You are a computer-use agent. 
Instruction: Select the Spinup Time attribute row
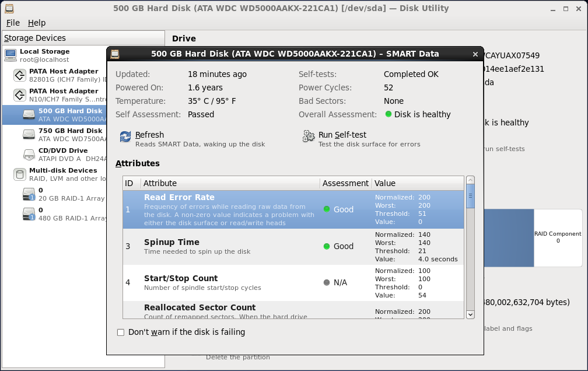tap(293, 247)
